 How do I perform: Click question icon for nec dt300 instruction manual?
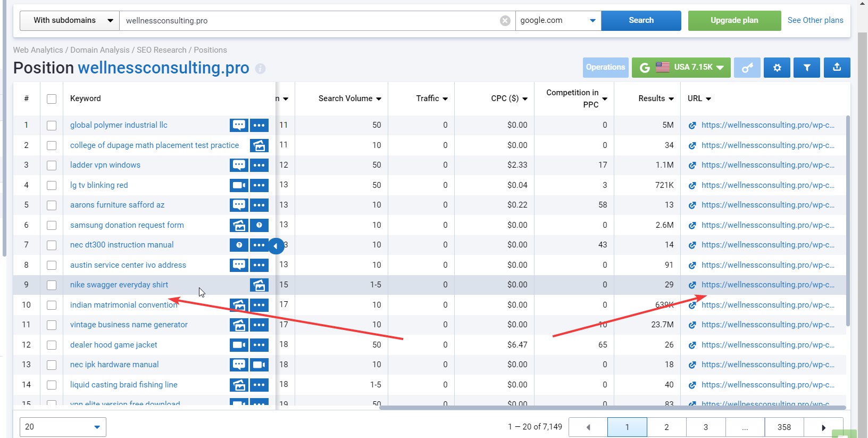[239, 245]
